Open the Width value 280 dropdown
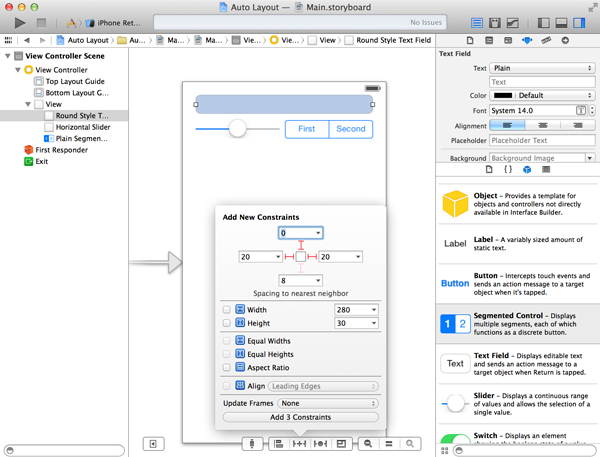 click(x=374, y=310)
